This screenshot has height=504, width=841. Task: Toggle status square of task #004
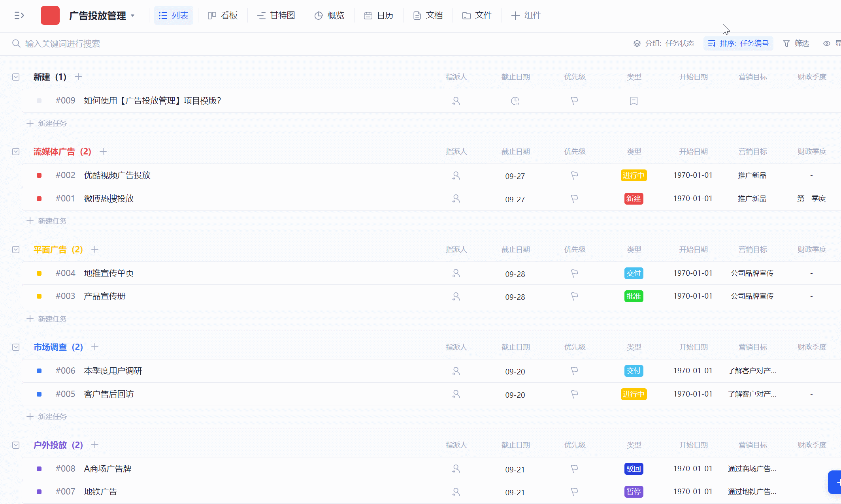[39, 273]
